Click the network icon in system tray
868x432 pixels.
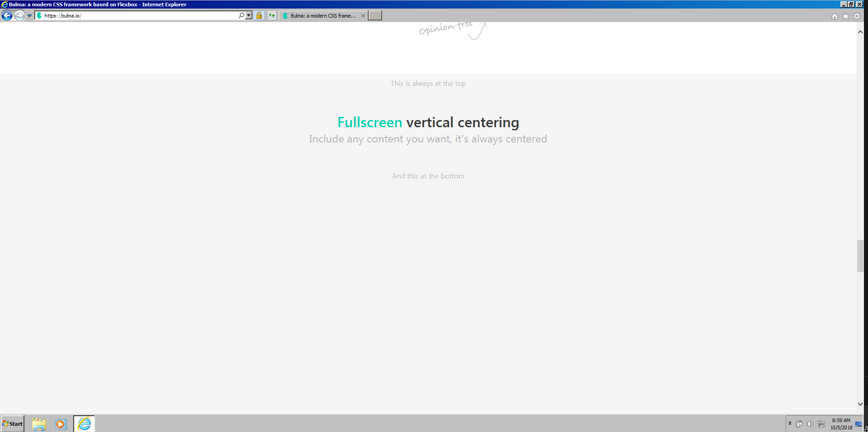pos(821,423)
